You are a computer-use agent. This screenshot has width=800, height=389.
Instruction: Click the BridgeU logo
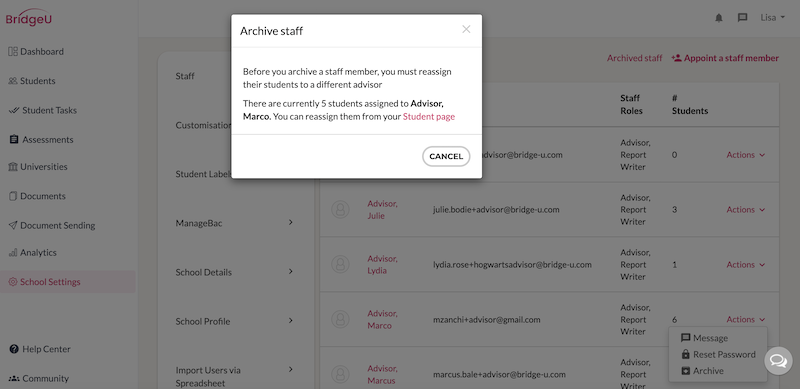coord(29,18)
